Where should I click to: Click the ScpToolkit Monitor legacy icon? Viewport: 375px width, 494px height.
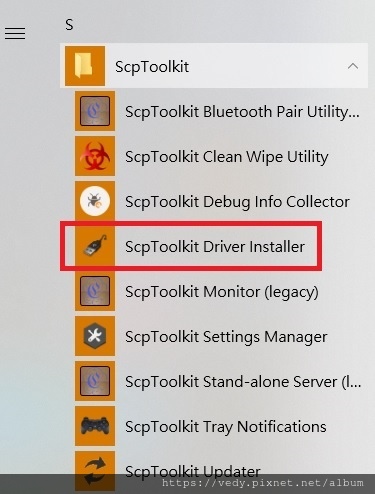coord(95,291)
